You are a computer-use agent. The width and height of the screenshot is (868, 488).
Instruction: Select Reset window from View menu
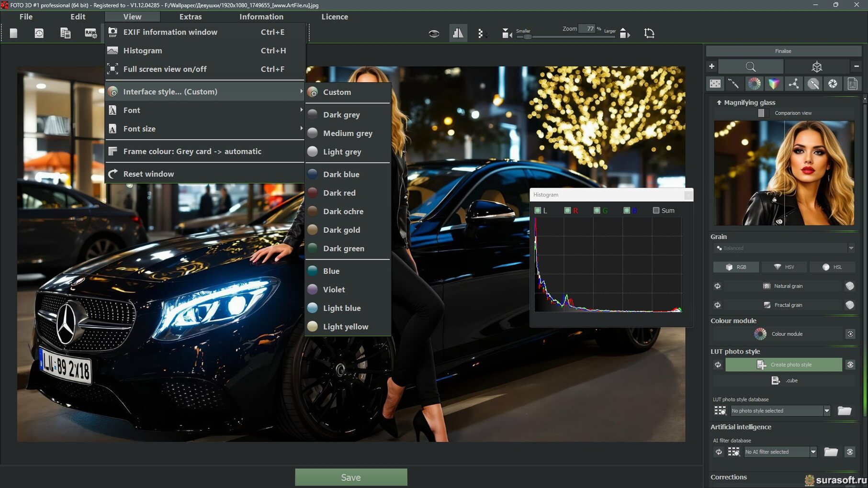click(x=148, y=174)
